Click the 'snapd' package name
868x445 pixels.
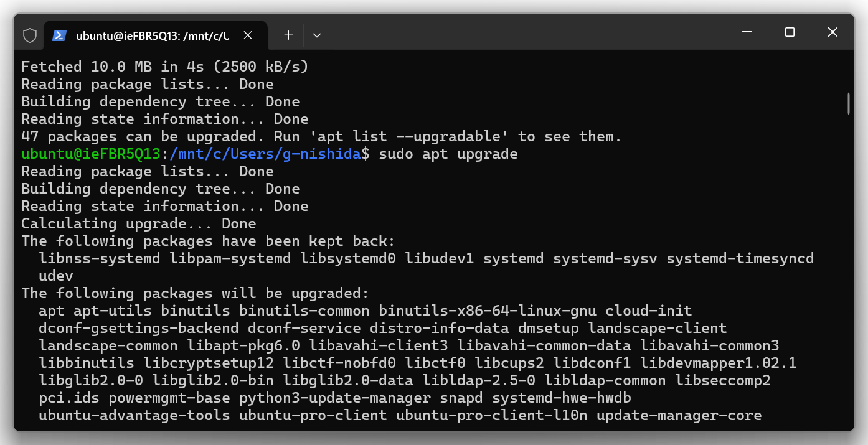click(461, 398)
